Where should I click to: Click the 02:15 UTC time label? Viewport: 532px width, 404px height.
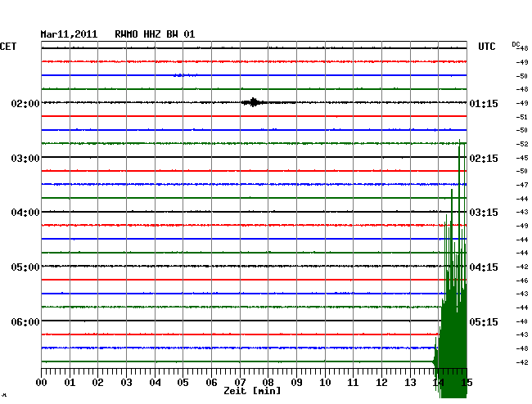coord(484,159)
